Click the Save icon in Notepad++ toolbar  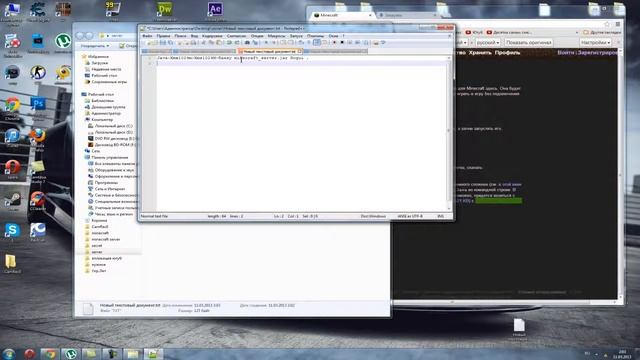click(163, 42)
